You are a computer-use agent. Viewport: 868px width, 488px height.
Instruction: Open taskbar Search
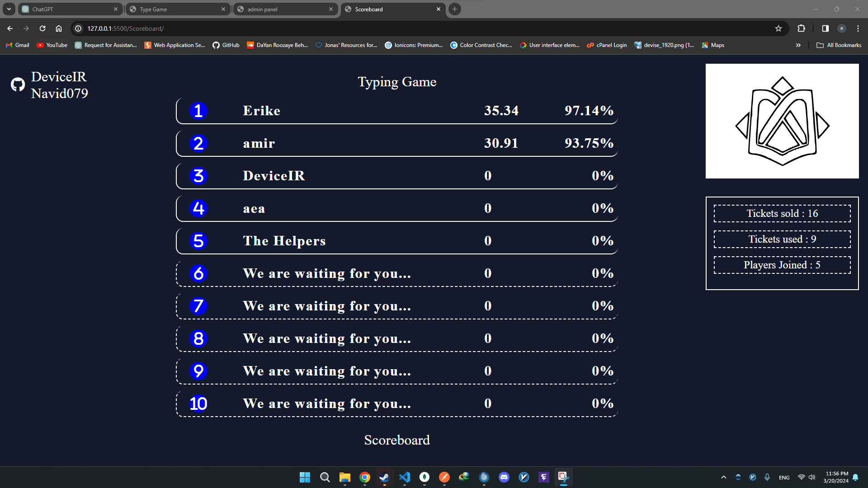pyautogui.click(x=325, y=477)
